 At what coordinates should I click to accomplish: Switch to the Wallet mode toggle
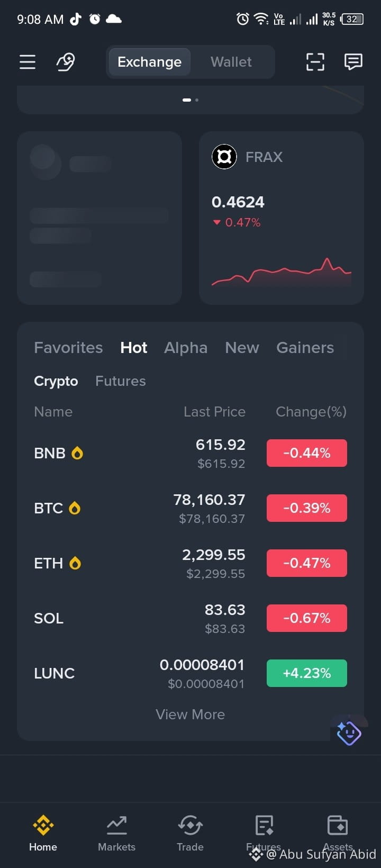[x=231, y=62]
